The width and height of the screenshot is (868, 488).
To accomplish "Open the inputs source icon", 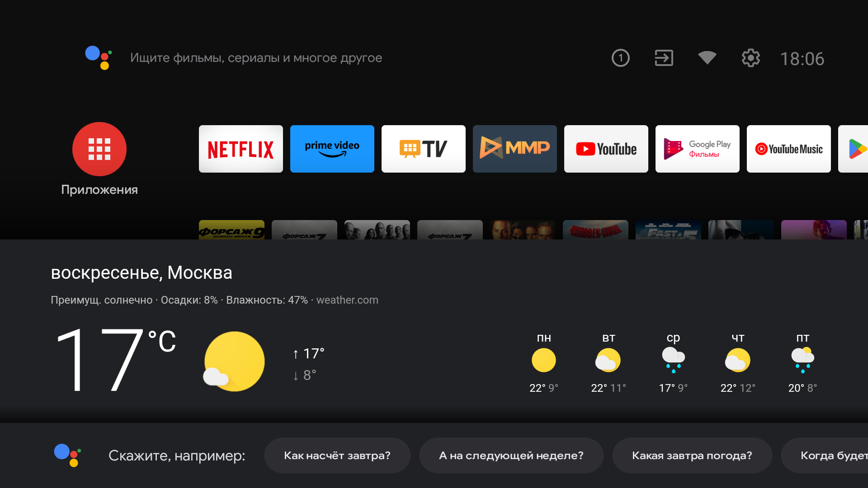I will pos(664,58).
